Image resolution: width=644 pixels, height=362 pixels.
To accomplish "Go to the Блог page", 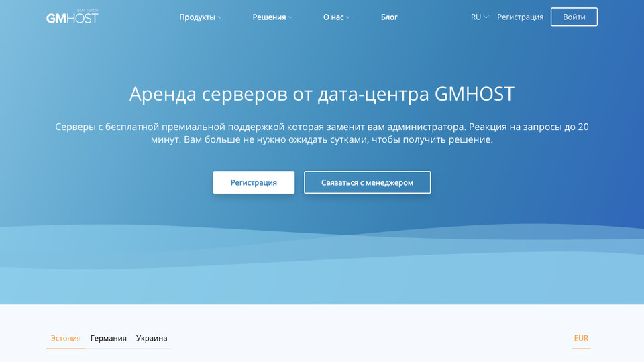I will click(x=389, y=17).
